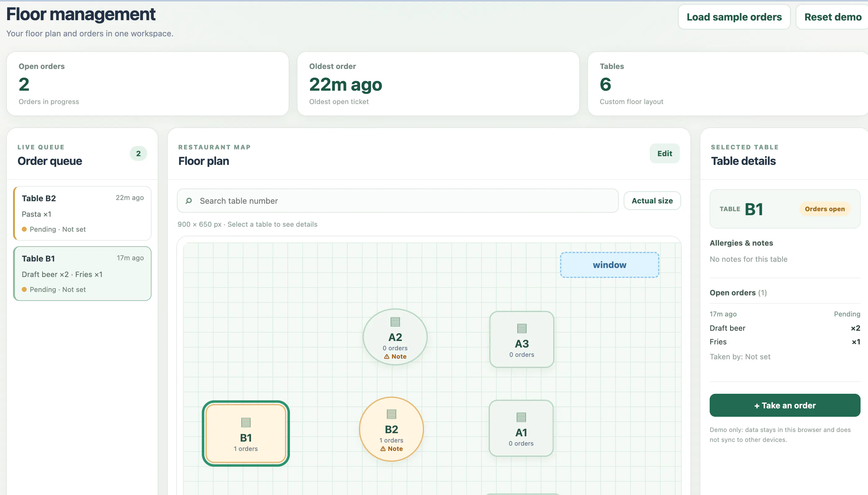The height and width of the screenshot is (495, 868).
Task: Take an order for table B1
Action: 785,405
